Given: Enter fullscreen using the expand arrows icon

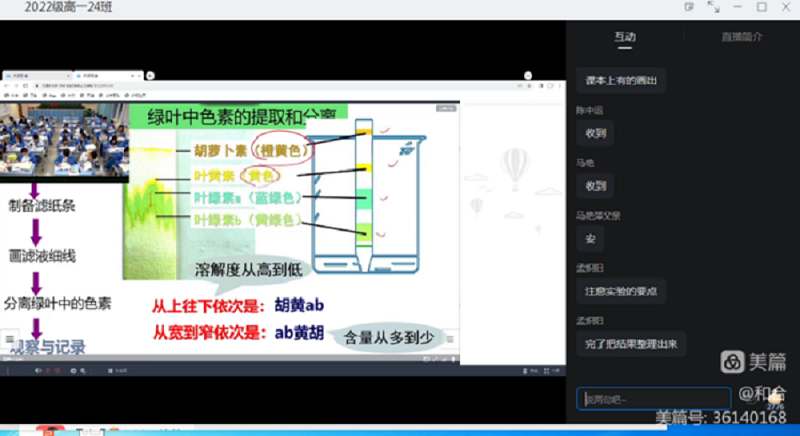Looking at the screenshot, I should (x=713, y=6).
